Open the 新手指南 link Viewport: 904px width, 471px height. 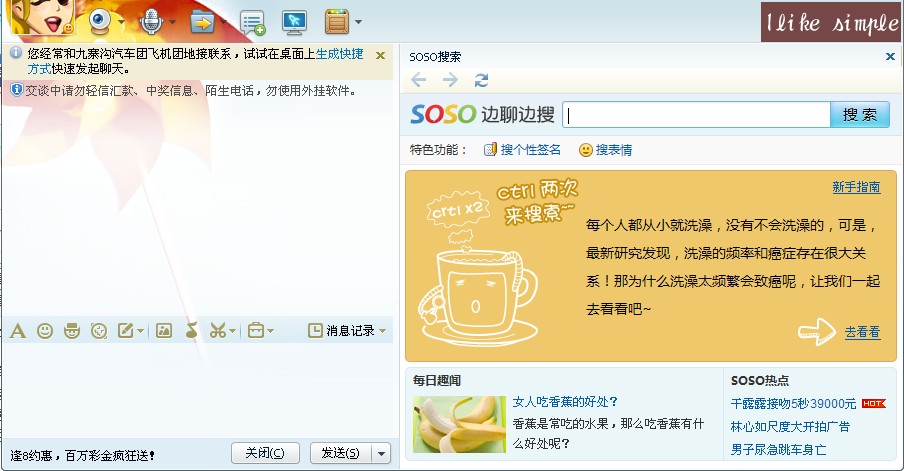point(856,187)
